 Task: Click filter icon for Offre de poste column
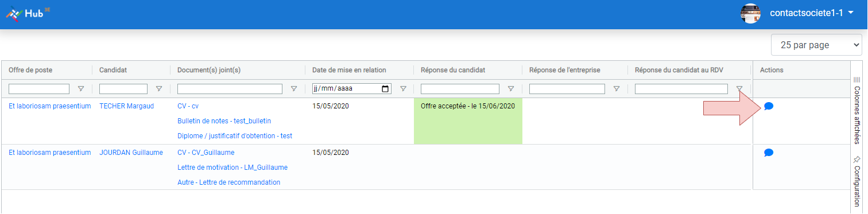tap(80, 89)
